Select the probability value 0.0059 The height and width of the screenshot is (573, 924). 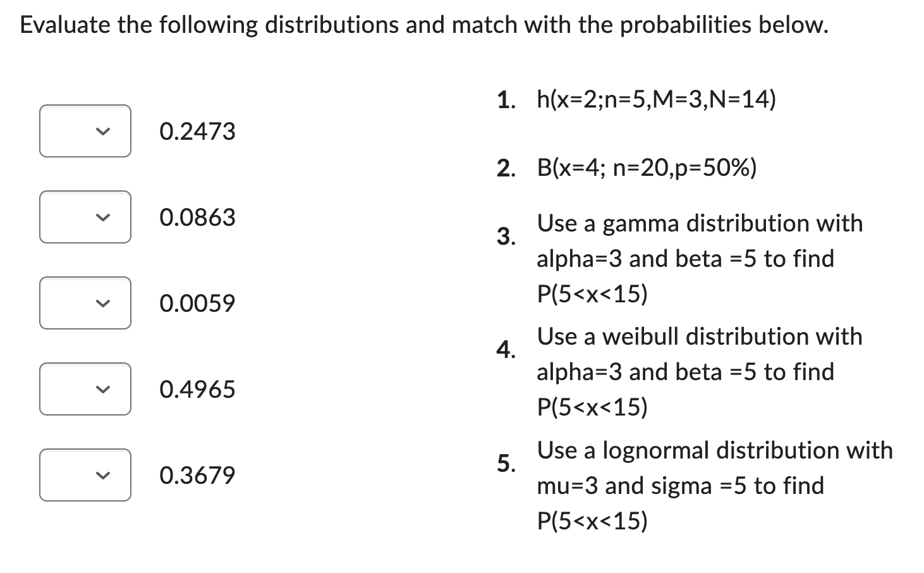[x=197, y=303]
